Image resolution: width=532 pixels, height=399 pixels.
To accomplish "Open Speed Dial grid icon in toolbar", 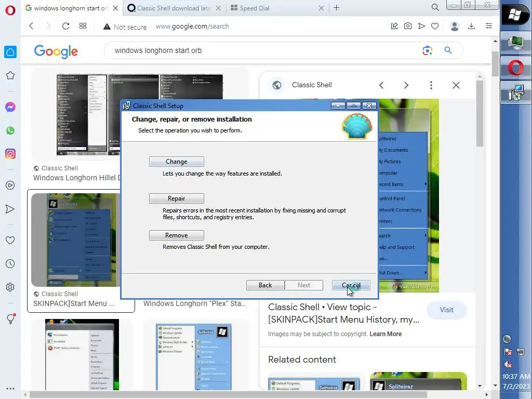I will (83, 26).
